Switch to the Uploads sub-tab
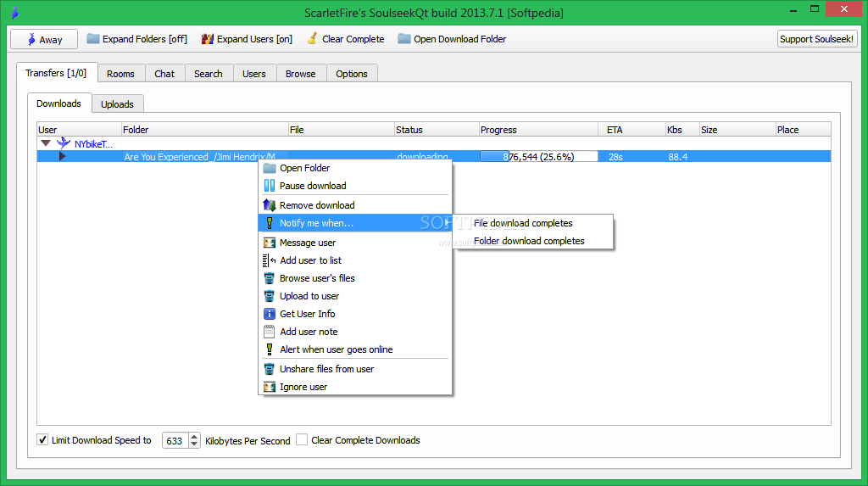Screen dimensions: 868x486 pyautogui.click(x=117, y=104)
